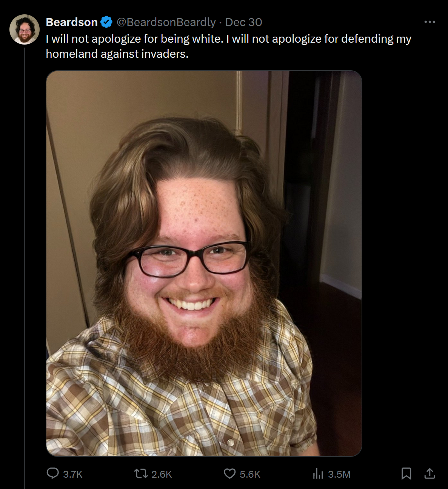
Task: Click the 5.6K likes count
Action: coord(250,474)
